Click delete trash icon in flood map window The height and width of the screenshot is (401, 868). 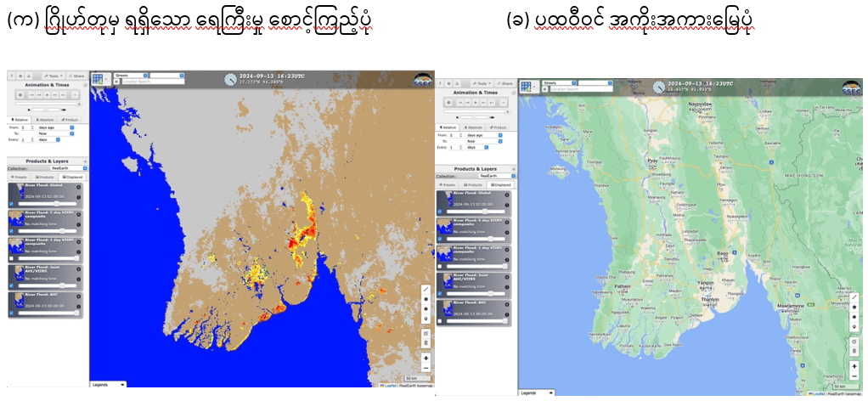(x=426, y=343)
